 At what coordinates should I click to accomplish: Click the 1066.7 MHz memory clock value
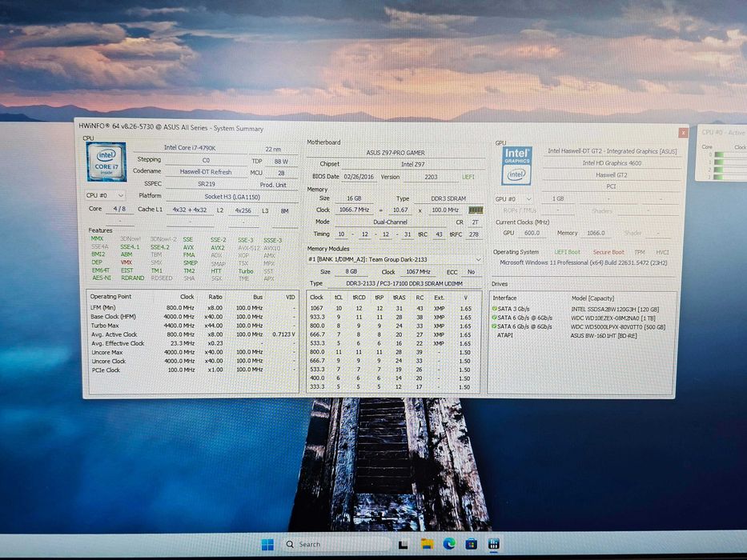click(x=354, y=210)
